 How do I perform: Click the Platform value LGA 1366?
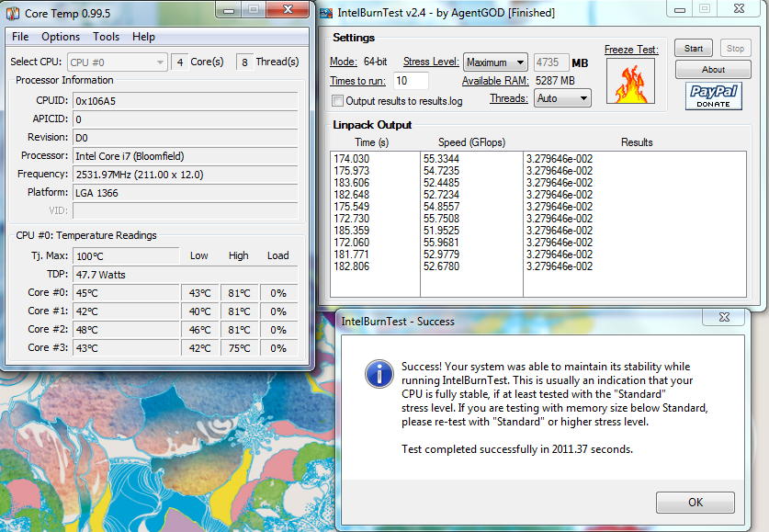pos(186,193)
